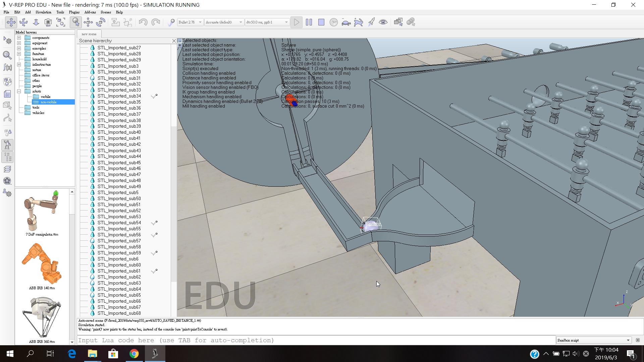
Task: Open user settings sidebar icon
Action: [x=7, y=193]
